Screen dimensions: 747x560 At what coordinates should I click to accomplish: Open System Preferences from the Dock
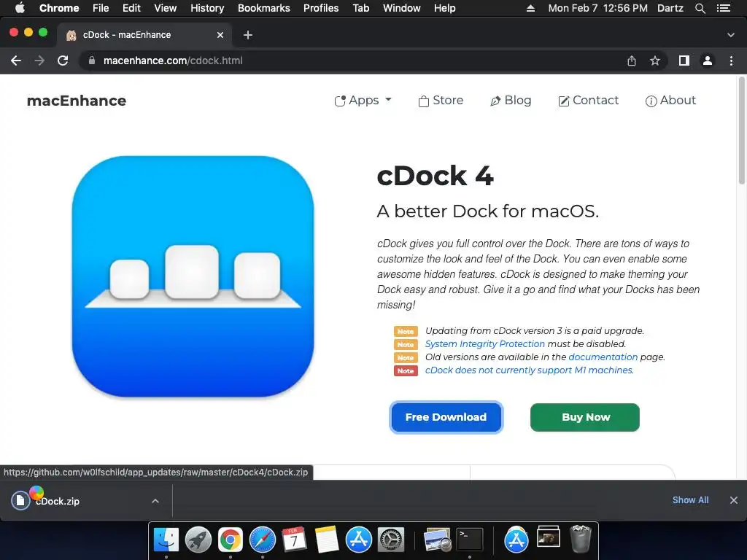pyautogui.click(x=391, y=540)
